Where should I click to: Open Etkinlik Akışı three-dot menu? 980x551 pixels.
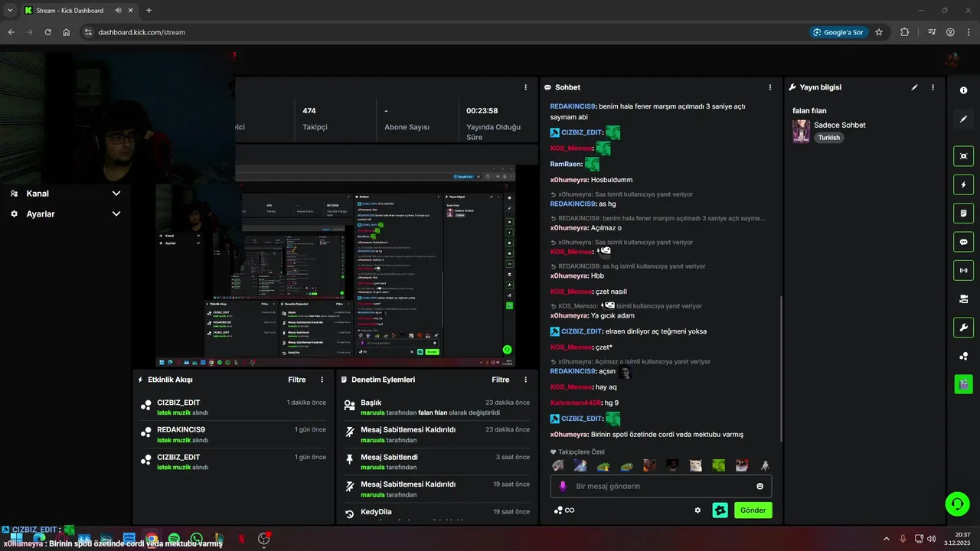(x=322, y=380)
